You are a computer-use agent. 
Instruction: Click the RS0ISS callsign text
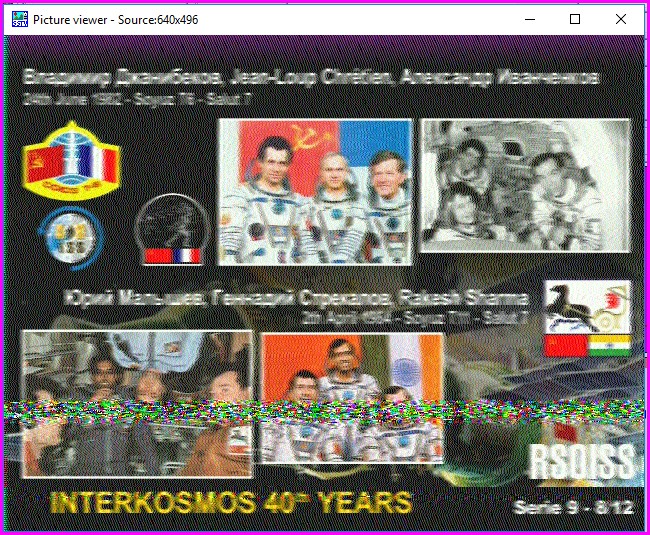point(580,463)
